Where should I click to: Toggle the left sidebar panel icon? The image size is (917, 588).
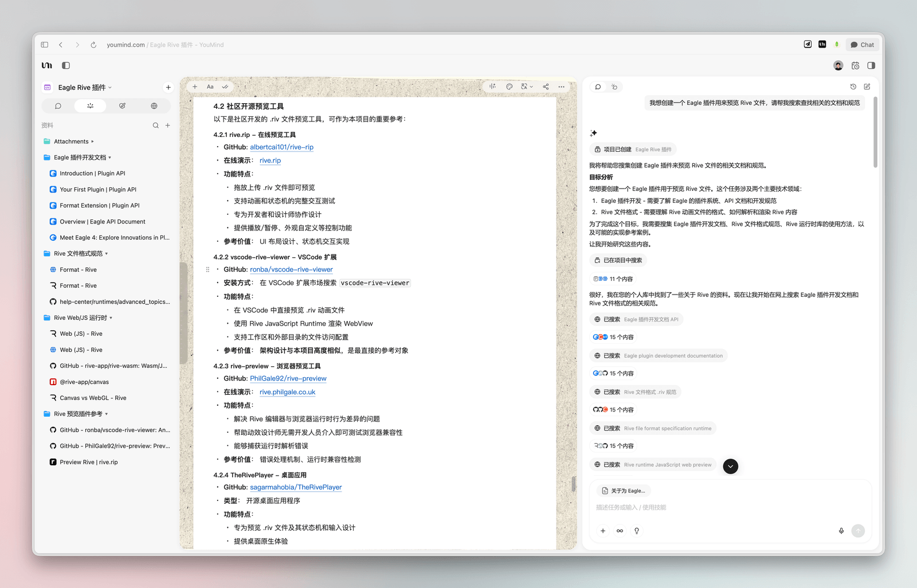pyautogui.click(x=66, y=65)
